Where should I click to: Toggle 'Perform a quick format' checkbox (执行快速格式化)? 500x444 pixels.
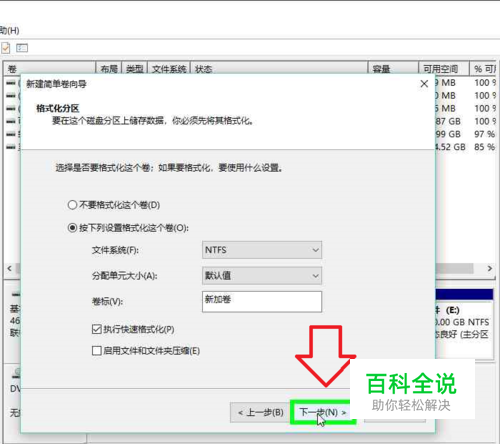(97, 330)
